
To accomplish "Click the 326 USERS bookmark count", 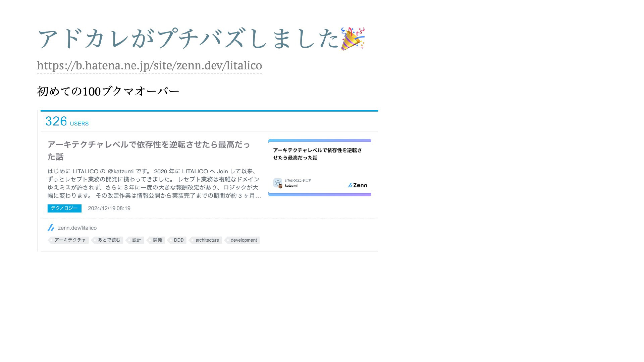I will click(x=67, y=121).
